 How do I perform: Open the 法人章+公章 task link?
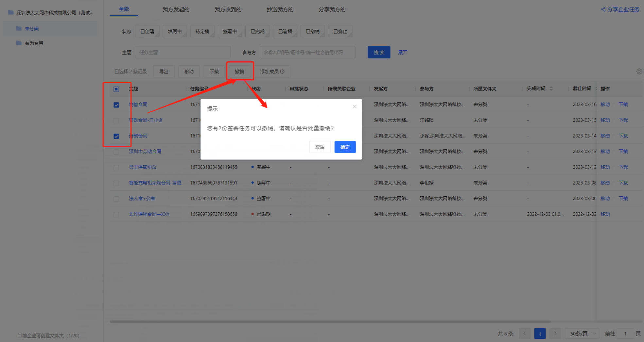tap(142, 199)
